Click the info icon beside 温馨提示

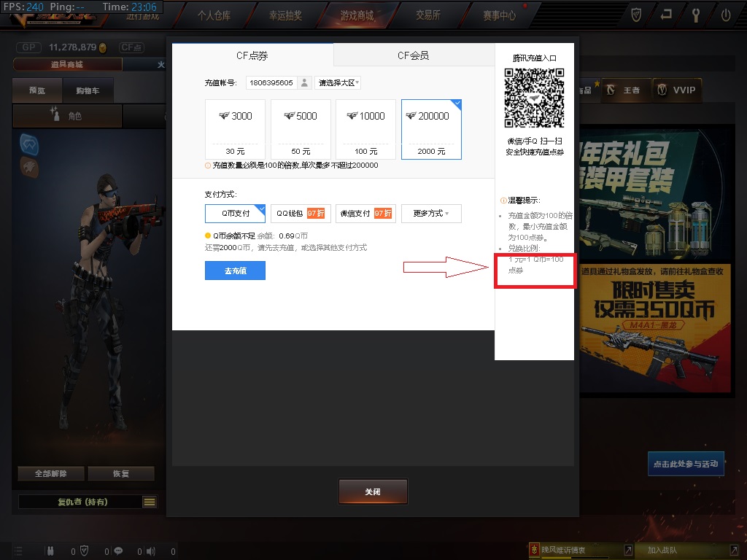pyautogui.click(x=503, y=201)
